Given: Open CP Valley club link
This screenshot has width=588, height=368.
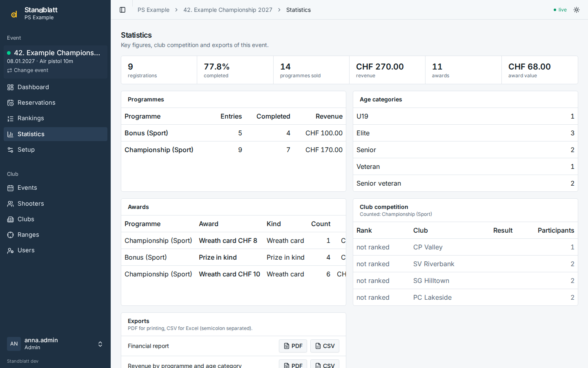Looking at the screenshot, I should 428,247.
